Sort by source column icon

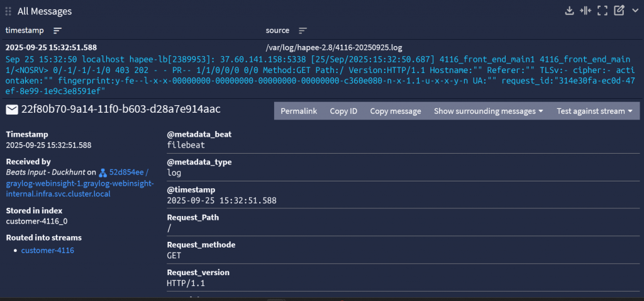click(x=302, y=31)
